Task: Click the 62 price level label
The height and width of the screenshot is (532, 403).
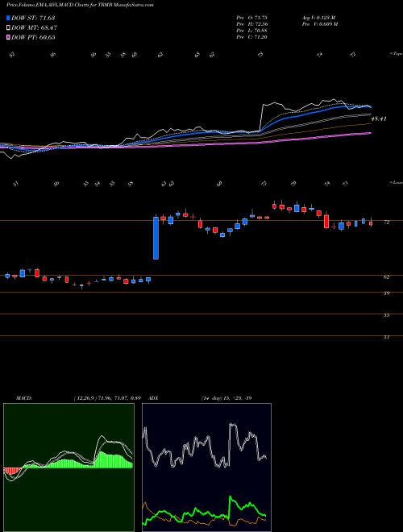Action: (x=386, y=276)
